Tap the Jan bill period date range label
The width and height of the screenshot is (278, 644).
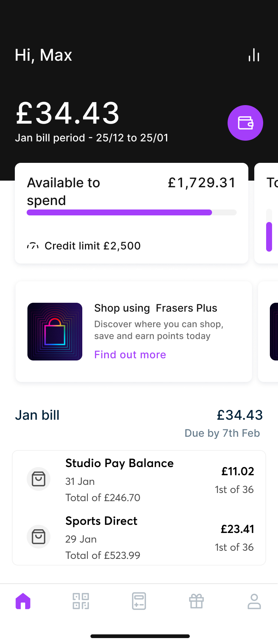[x=91, y=137]
